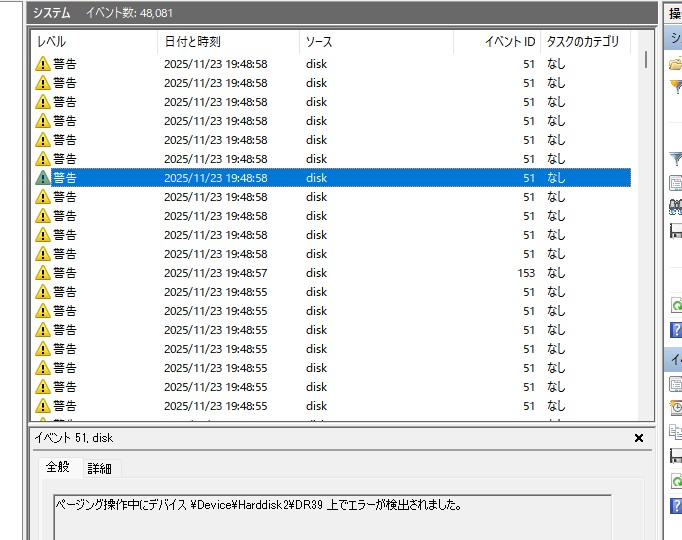
Task: Sort events by レベル column header
Action: point(90,42)
